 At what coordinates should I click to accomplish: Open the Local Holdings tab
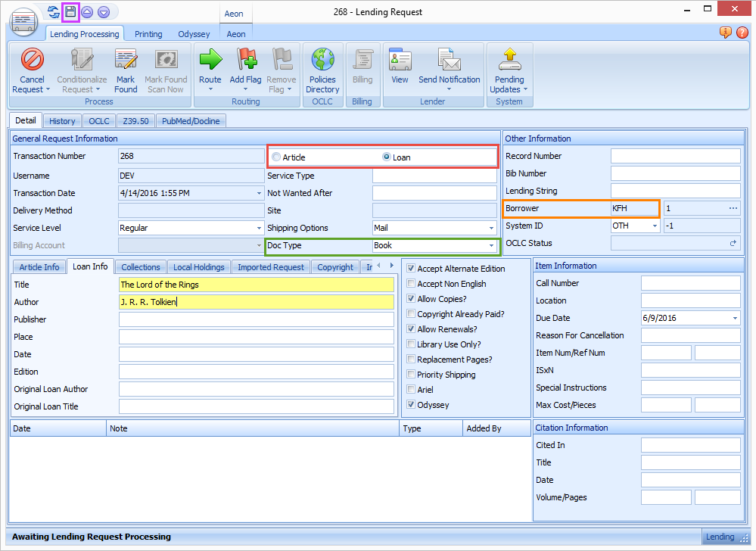pos(198,267)
